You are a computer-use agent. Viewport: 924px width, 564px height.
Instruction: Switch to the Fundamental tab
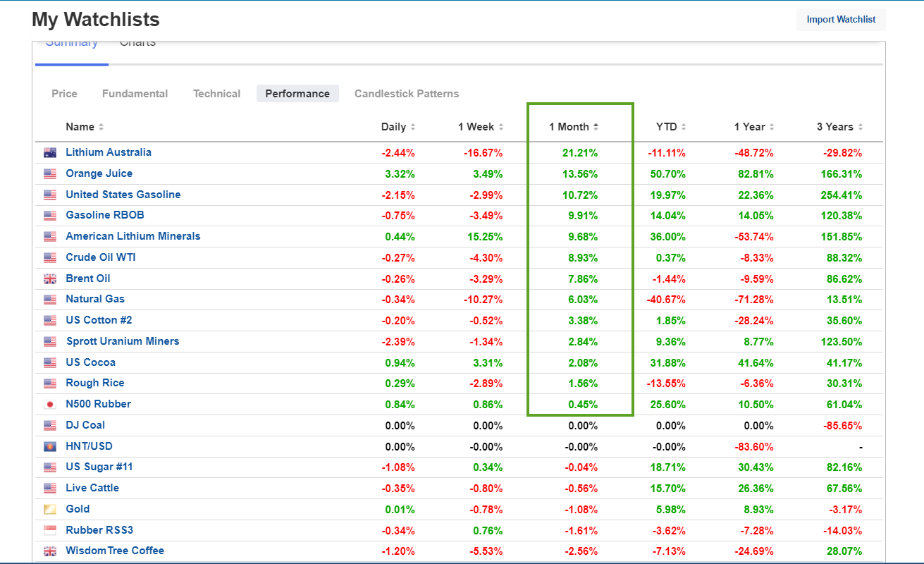(x=135, y=94)
